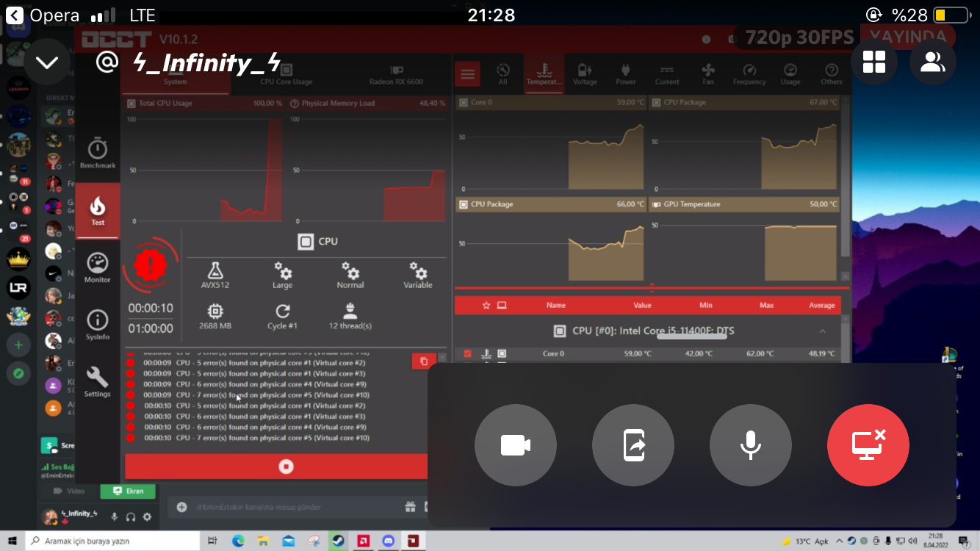
Task: Toggle Discord headphone deafen in user panel
Action: click(x=131, y=516)
